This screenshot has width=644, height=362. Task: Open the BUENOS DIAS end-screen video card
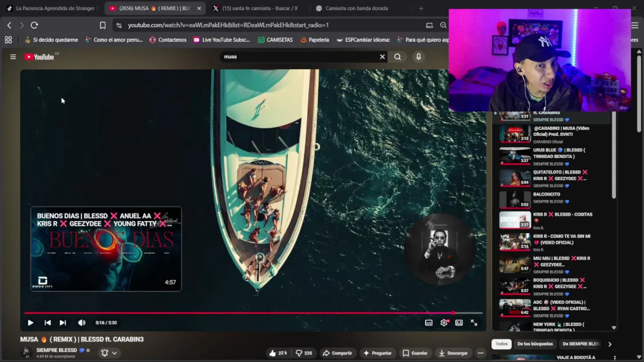point(106,249)
